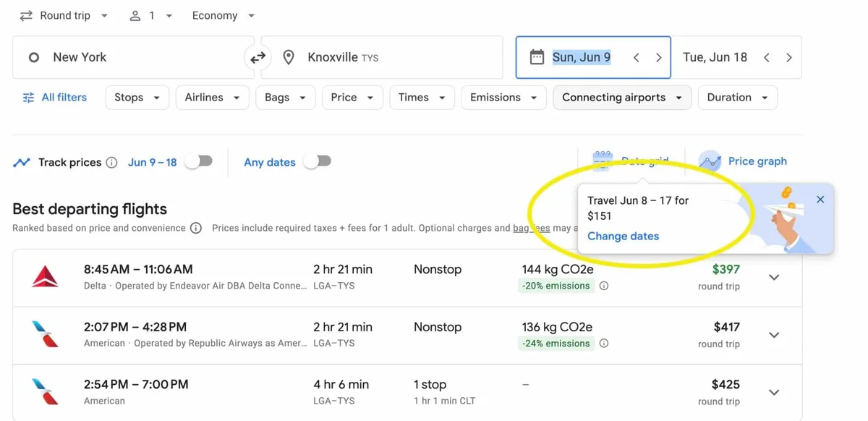
Task: Click info icon next to Track prices
Action: 111,163
